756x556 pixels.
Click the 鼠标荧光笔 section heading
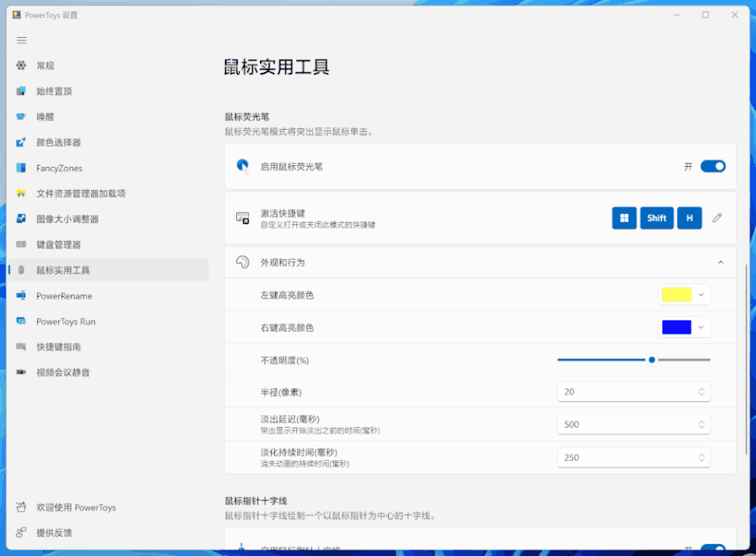tap(247, 117)
